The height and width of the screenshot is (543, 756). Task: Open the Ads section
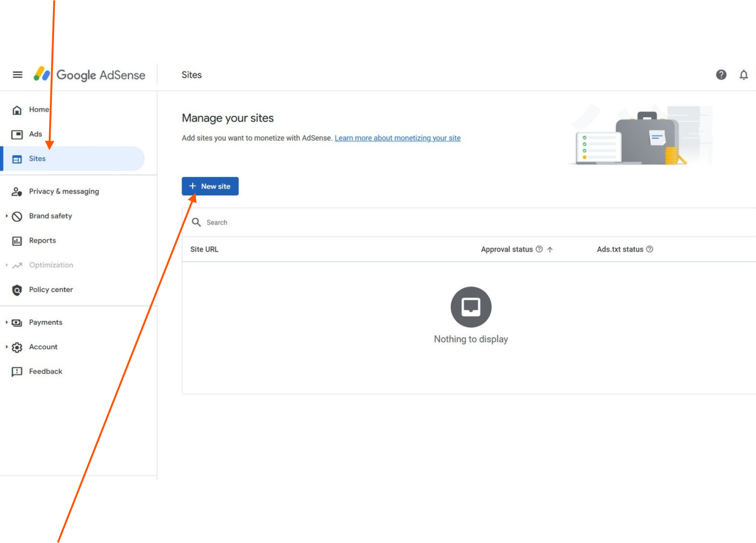click(x=35, y=134)
